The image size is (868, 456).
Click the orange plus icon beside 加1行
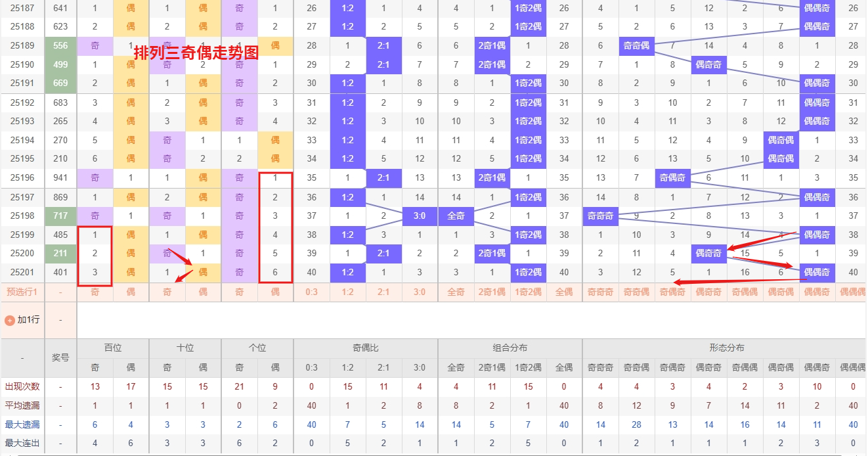click(10, 320)
